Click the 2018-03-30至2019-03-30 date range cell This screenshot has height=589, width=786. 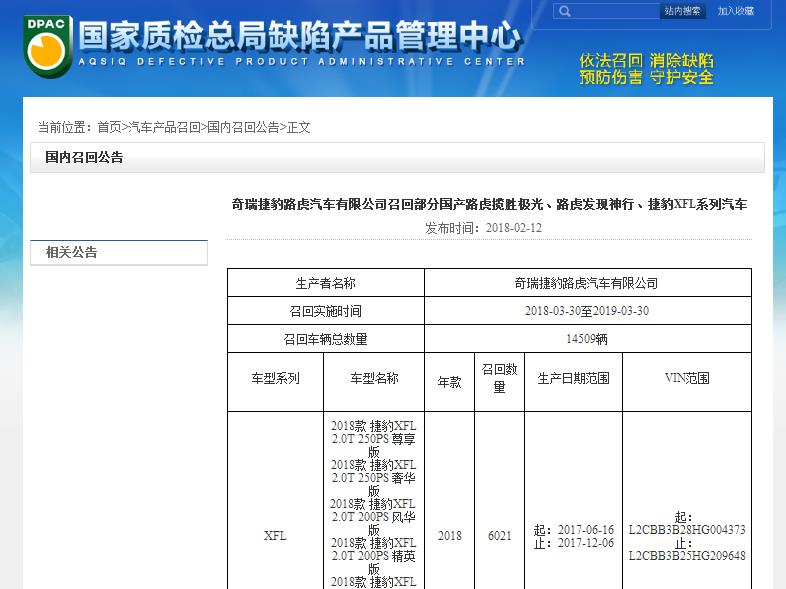click(x=587, y=311)
